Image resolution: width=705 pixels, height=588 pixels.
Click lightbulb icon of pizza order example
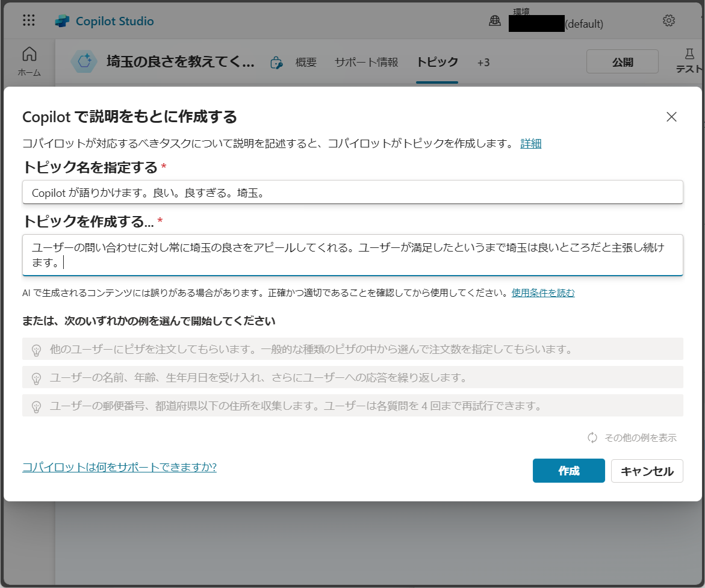36,350
